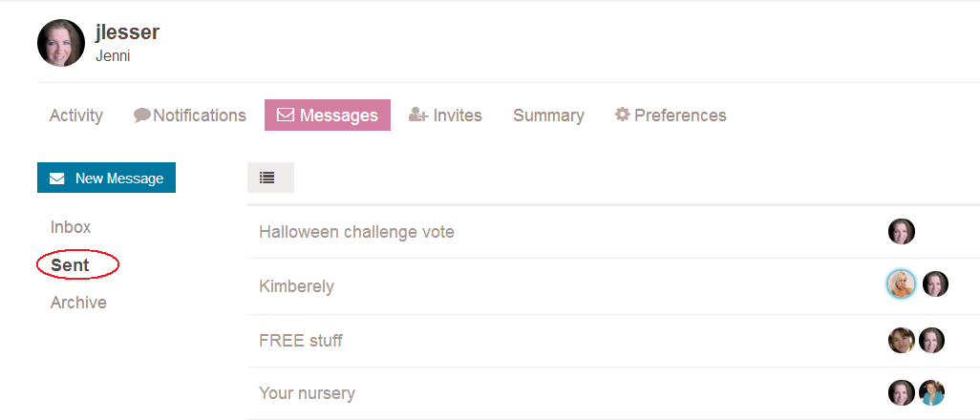Viewport: 980px width, 420px height.
Task: Click the gear icon beside Preferences
Action: (x=622, y=115)
